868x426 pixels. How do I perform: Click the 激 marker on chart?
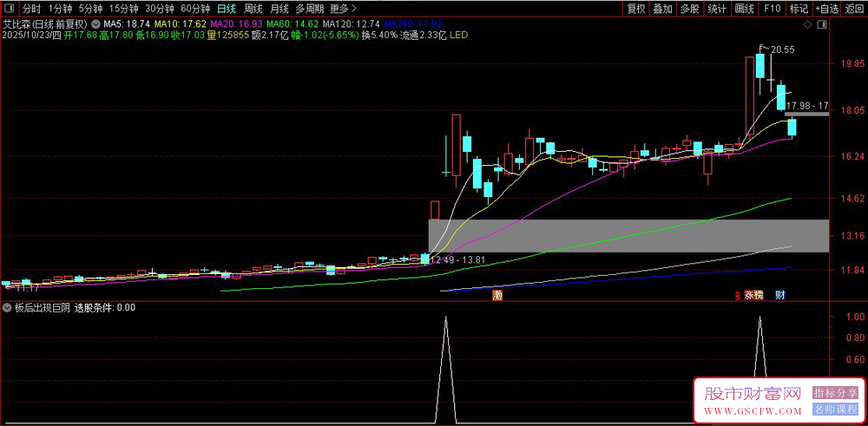point(498,296)
